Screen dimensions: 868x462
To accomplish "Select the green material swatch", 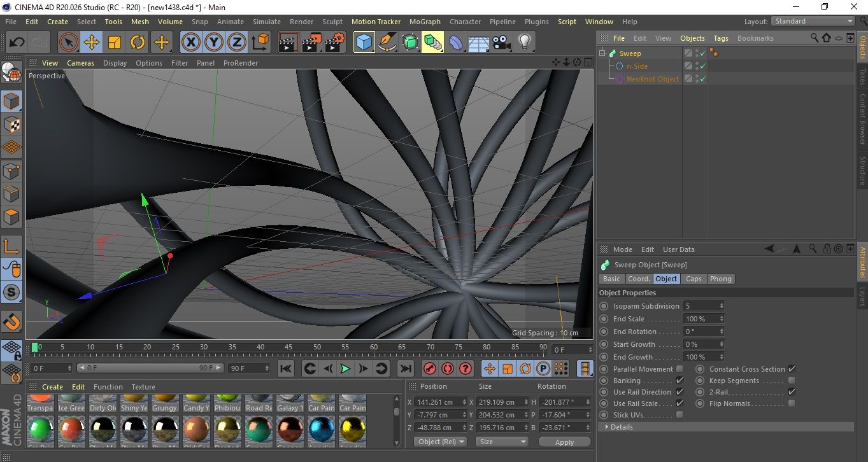I will [41, 428].
